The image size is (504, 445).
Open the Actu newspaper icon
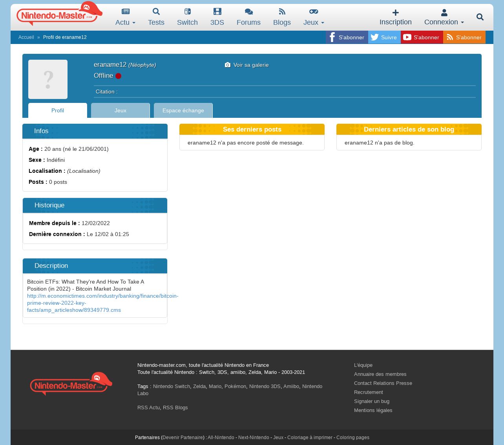tap(126, 12)
